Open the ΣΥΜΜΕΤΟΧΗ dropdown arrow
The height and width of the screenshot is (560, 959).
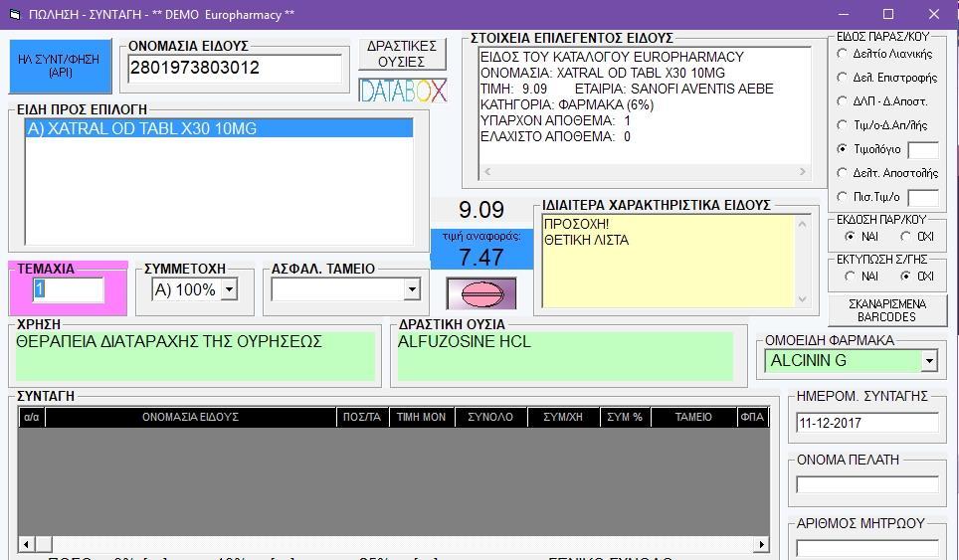tap(230, 289)
